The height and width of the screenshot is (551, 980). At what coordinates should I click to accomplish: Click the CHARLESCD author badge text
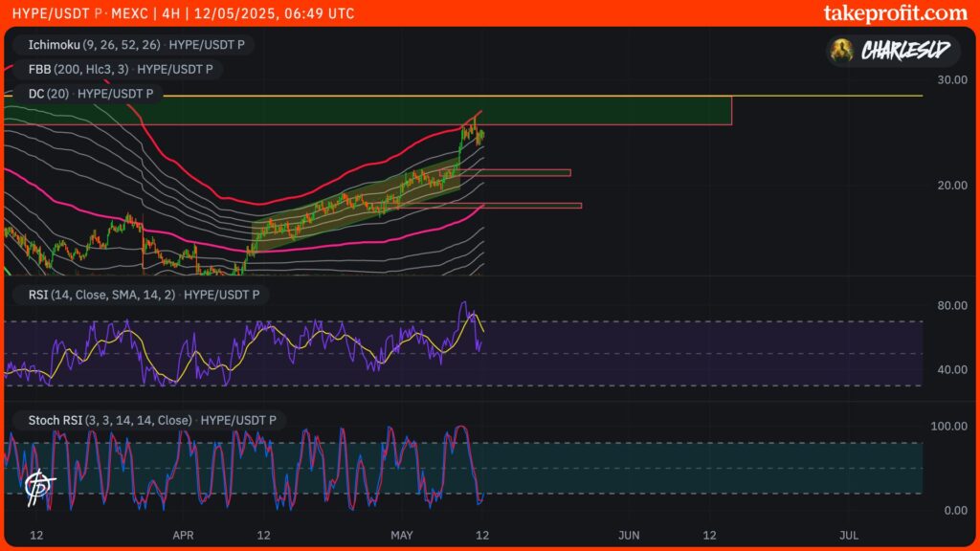(905, 51)
